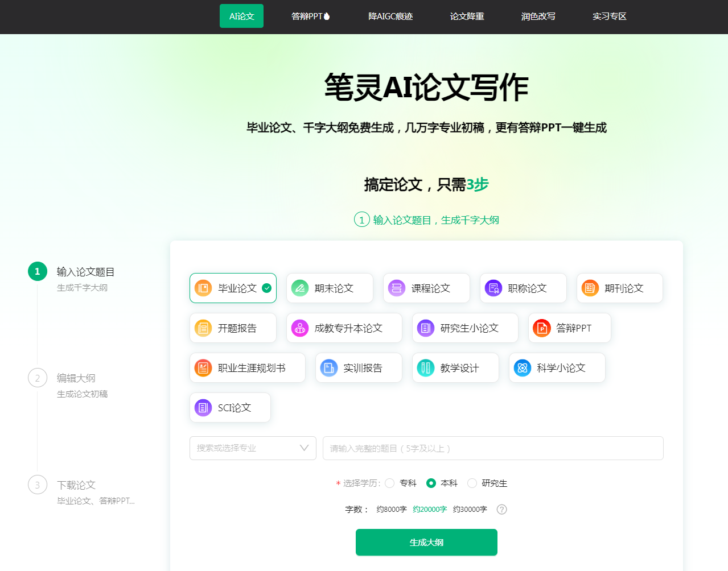
Task: Select the 期末论文 paper type card
Action: click(330, 288)
